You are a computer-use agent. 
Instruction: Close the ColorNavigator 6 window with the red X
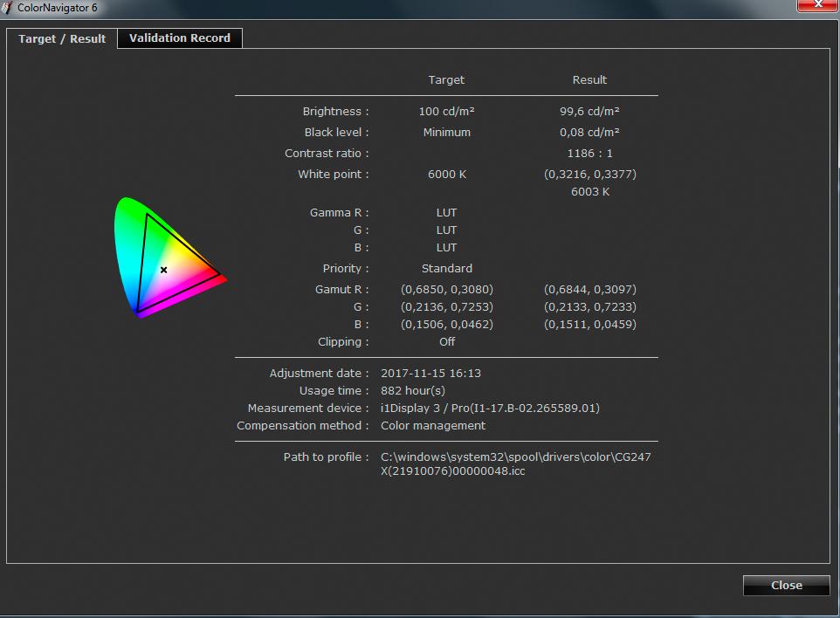pos(818,5)
